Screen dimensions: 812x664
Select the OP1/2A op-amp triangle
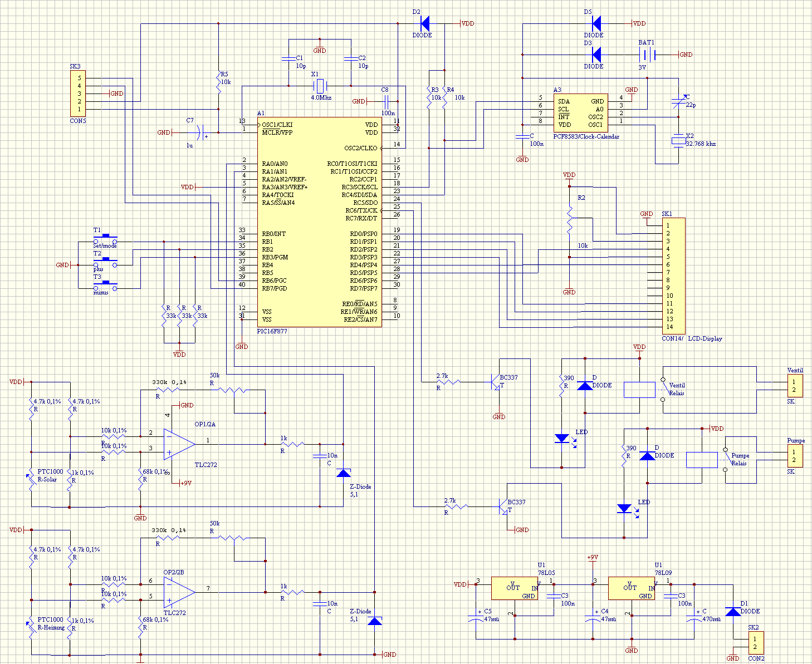pyautogui.click(x=179, y=444)
